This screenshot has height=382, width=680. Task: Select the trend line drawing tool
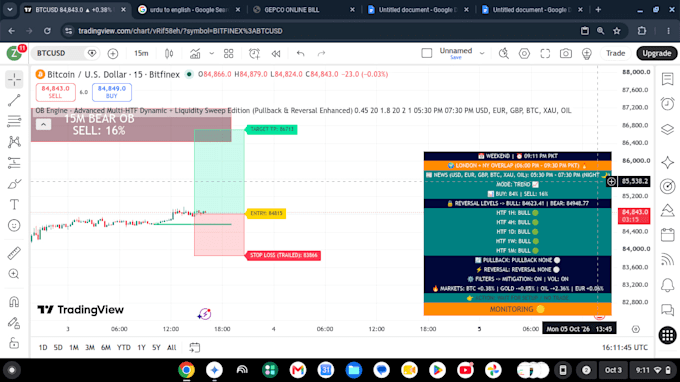click(14, 100)
